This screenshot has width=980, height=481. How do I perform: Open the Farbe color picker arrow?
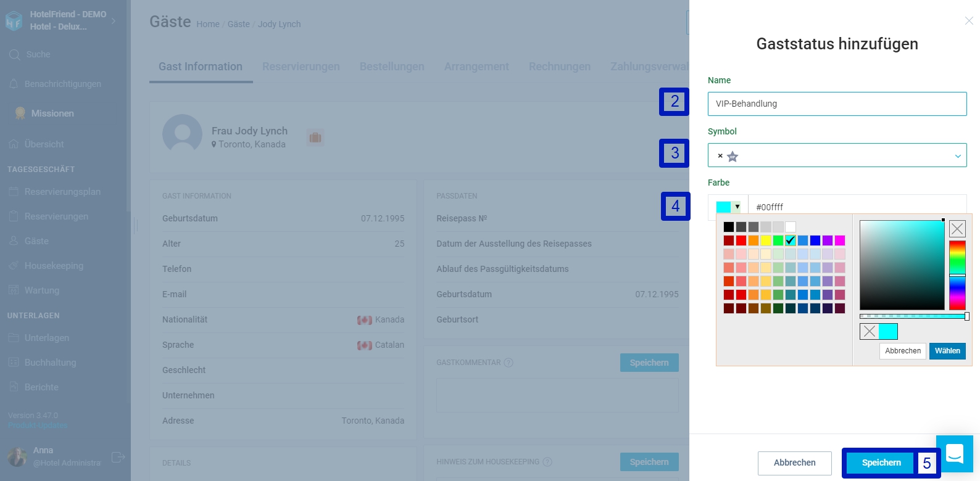(x=737, y=207)
